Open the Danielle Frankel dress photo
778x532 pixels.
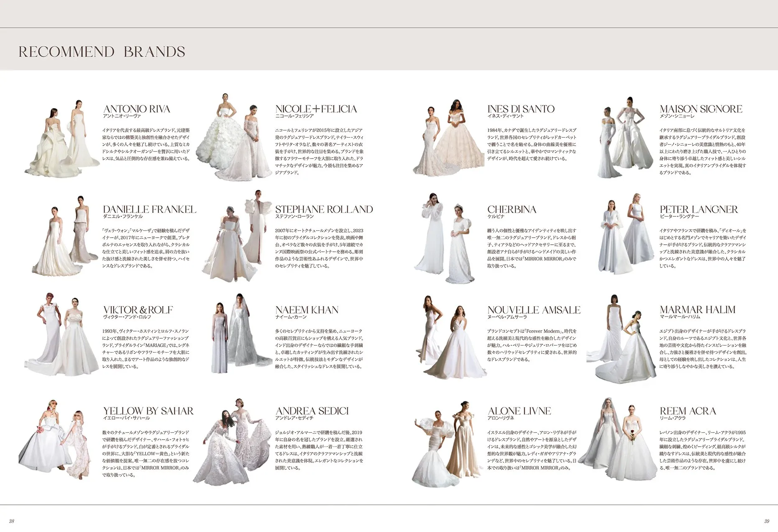(x=65, y=236)
